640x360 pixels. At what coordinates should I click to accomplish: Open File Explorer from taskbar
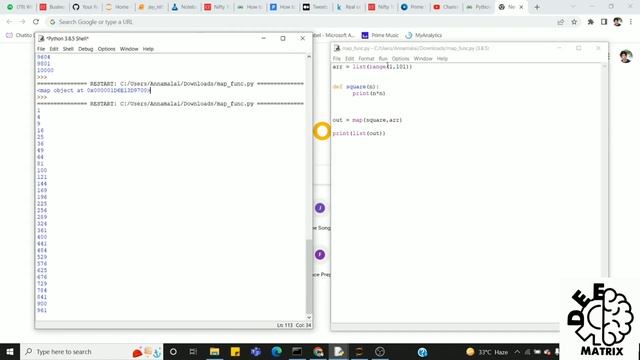click(214, 351)
